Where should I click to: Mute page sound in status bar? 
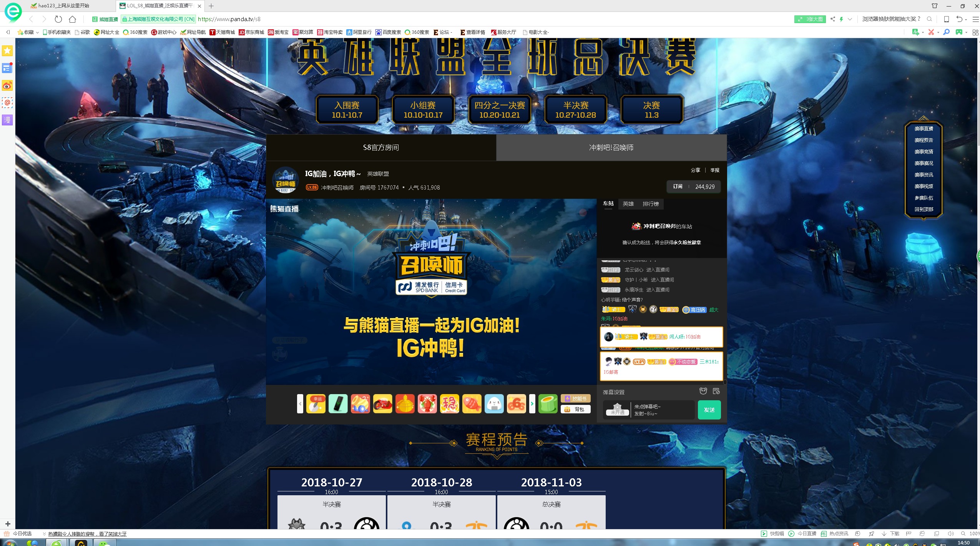click(x=950, y=534)
